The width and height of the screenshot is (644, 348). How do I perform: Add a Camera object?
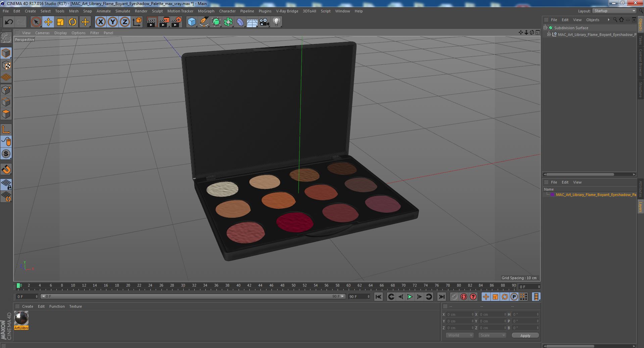264,22
